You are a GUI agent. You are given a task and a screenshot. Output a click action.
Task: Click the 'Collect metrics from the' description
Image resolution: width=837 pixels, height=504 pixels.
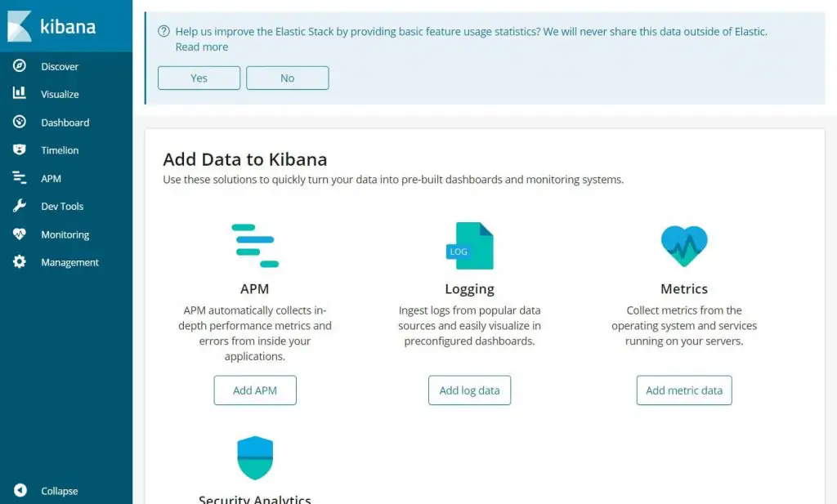coord(684,325)
